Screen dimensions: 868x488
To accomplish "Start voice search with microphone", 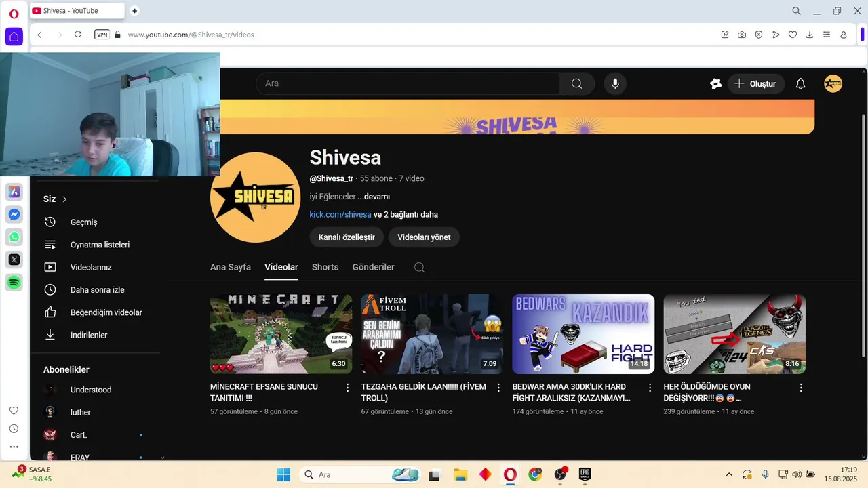I will click(615, 83).
